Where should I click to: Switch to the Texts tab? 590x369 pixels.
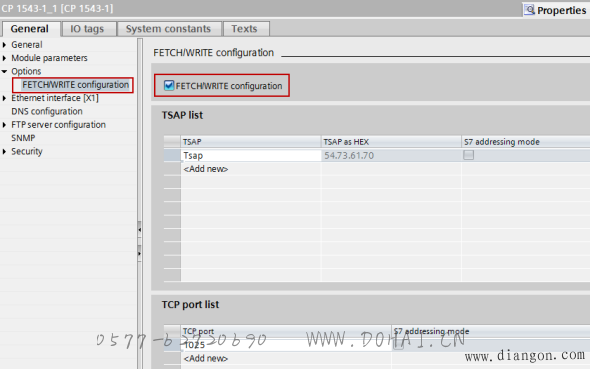click(x=245, y=29)
